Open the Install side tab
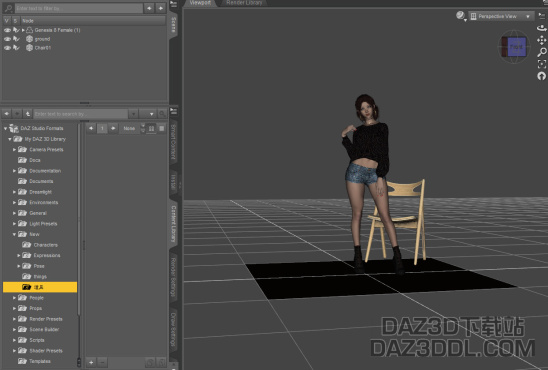Image resolution: width=548 pixels, height=370 pixels. 174,182
